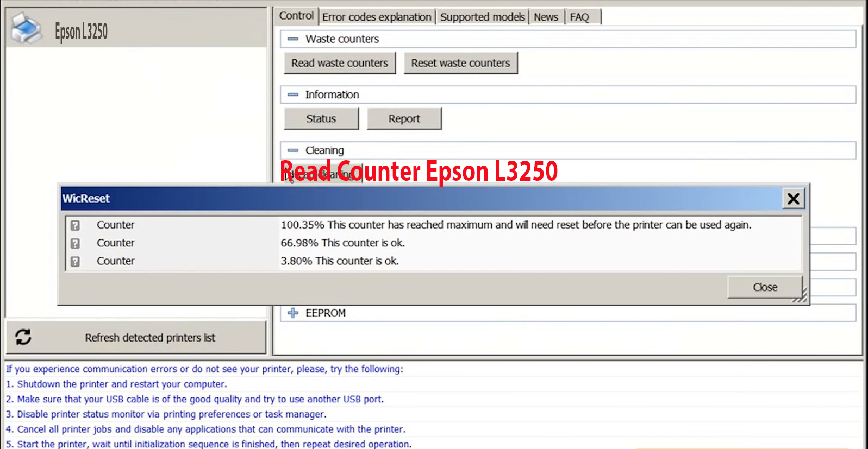Collapse the Waste counters section

(293, 39)
